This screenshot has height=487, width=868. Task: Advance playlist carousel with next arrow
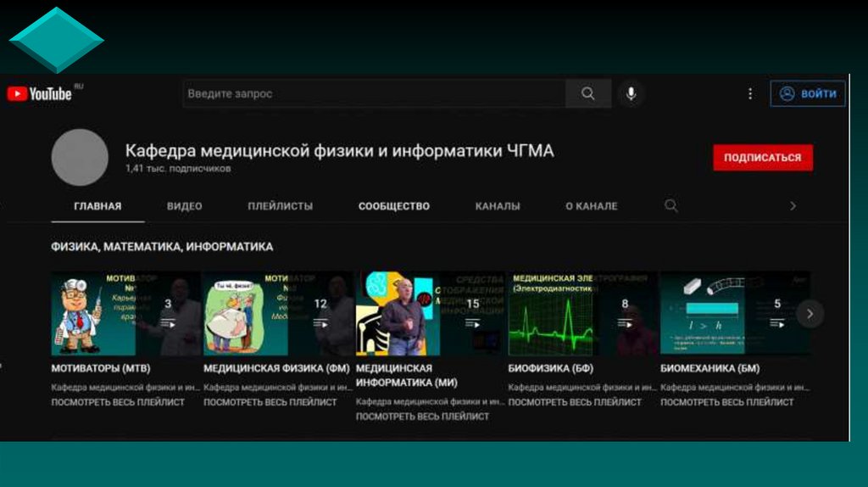[810, 314]
